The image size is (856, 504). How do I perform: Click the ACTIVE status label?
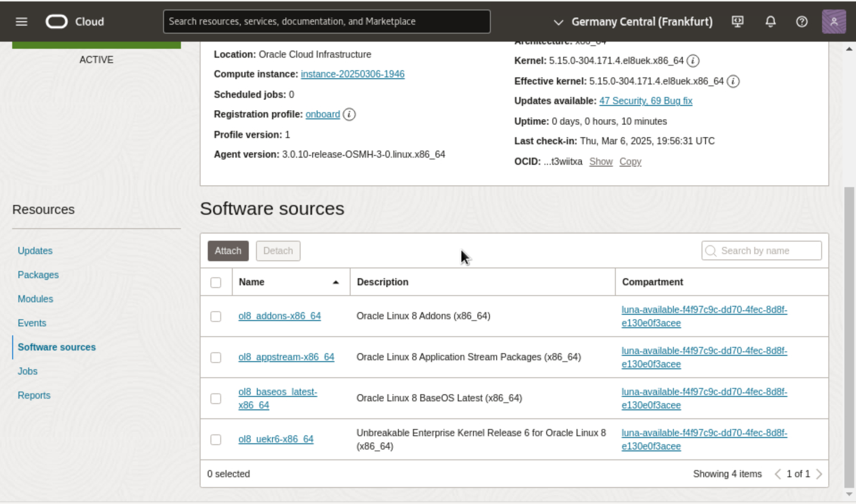[x=96, y=60]
